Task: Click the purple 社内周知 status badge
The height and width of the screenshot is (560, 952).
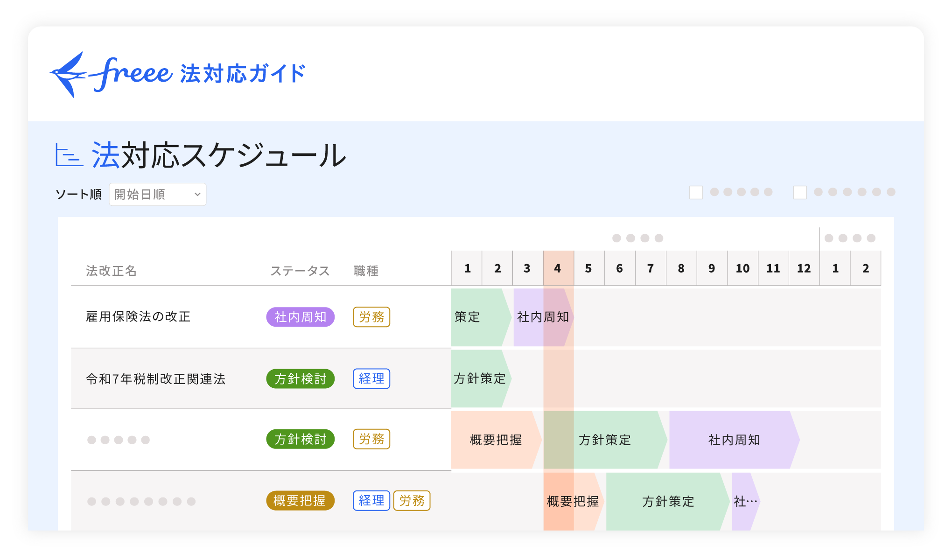Action: click(300, 317)
